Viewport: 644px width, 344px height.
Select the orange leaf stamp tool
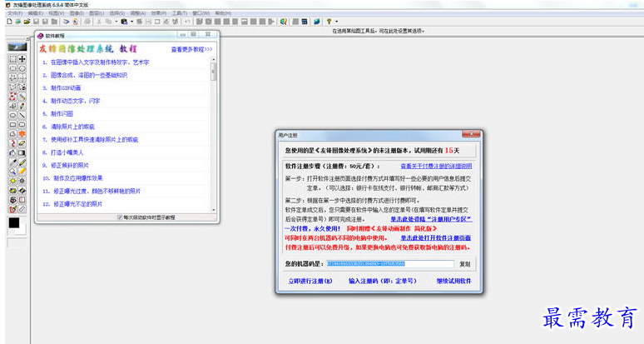coord(22,134)
